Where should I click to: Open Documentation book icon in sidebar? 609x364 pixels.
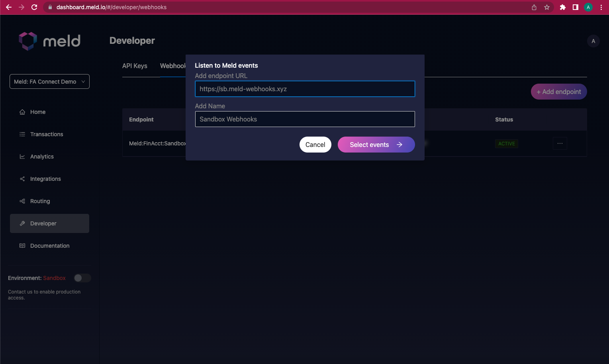[x=22, y=246]
